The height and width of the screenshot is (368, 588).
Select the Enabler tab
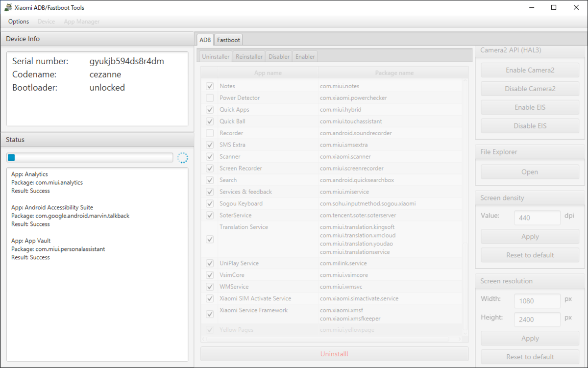point(305,56)
